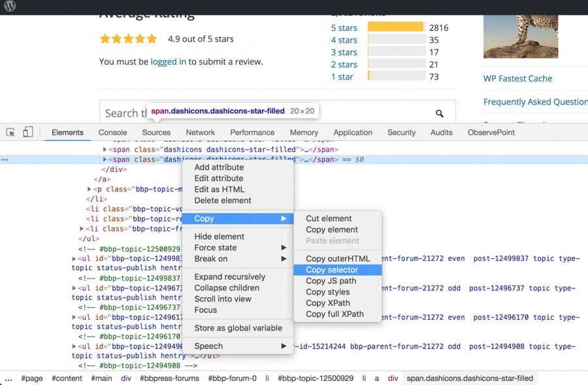Click the inspect element picker icon
The image size is (588, 385).
tap(10, 132)
